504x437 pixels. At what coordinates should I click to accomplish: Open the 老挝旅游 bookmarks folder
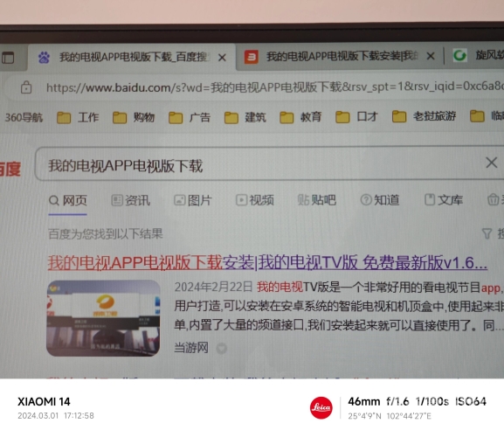(x=424, y=116)
